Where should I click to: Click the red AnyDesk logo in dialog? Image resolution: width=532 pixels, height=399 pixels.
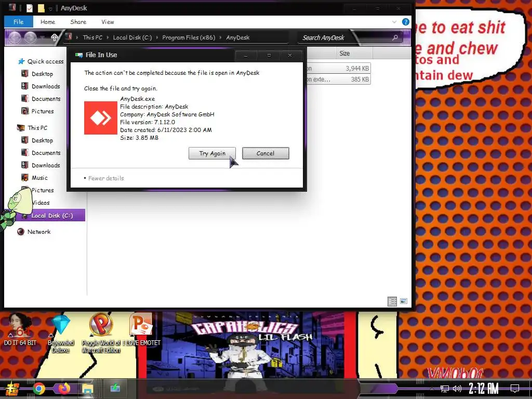pos(101,118)
